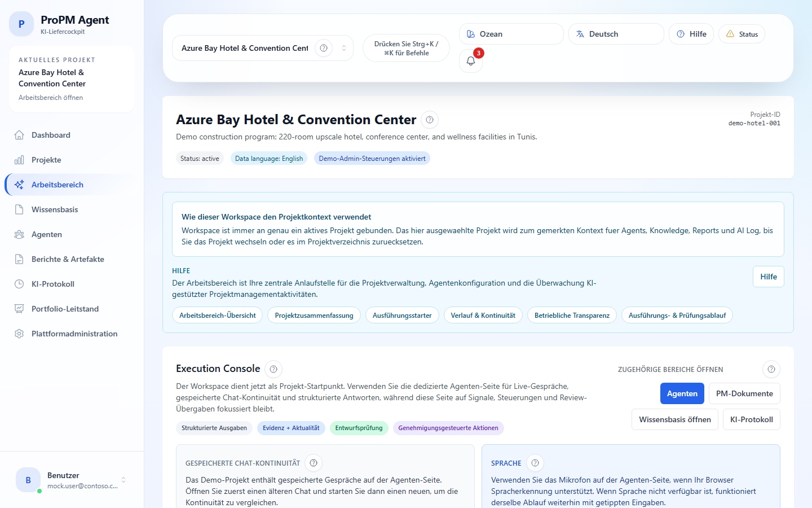
Task: Click the ProPM Agent logo icon
Action: coord(21,24)
